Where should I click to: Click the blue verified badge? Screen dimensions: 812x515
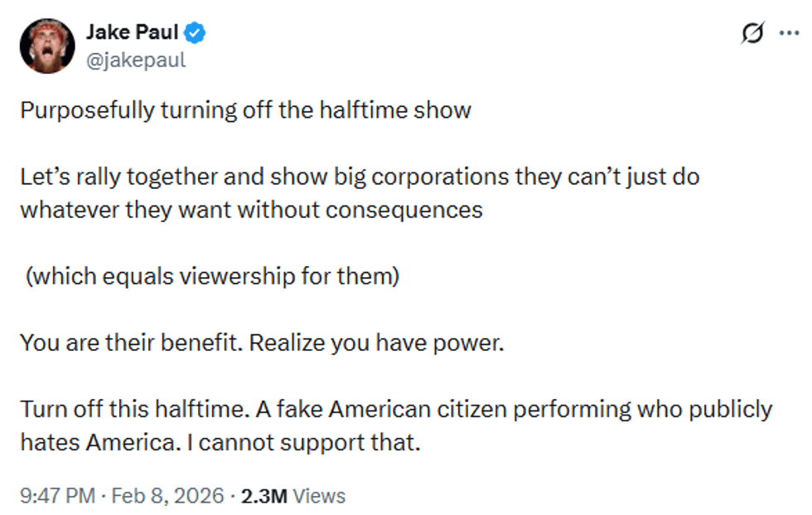[x=196, y=34]
